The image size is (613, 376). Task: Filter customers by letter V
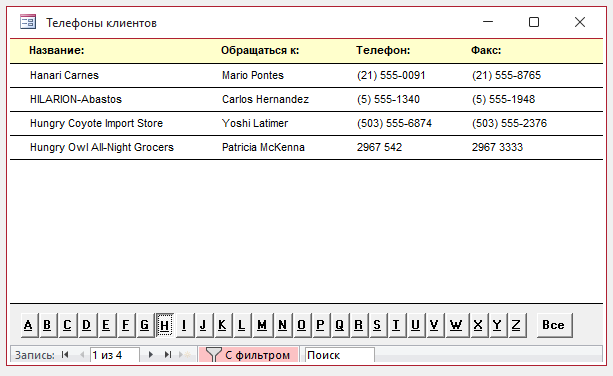[x=435, y=325]
